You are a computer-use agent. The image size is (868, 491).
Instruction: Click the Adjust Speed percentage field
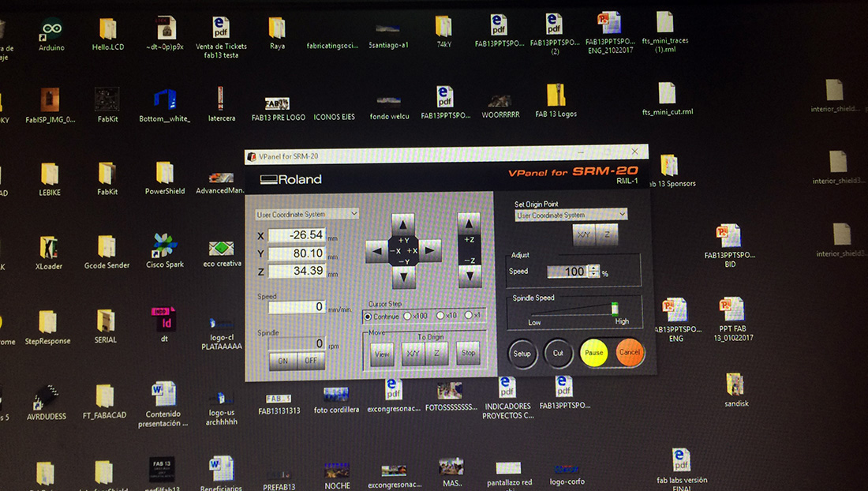point(568,272)
